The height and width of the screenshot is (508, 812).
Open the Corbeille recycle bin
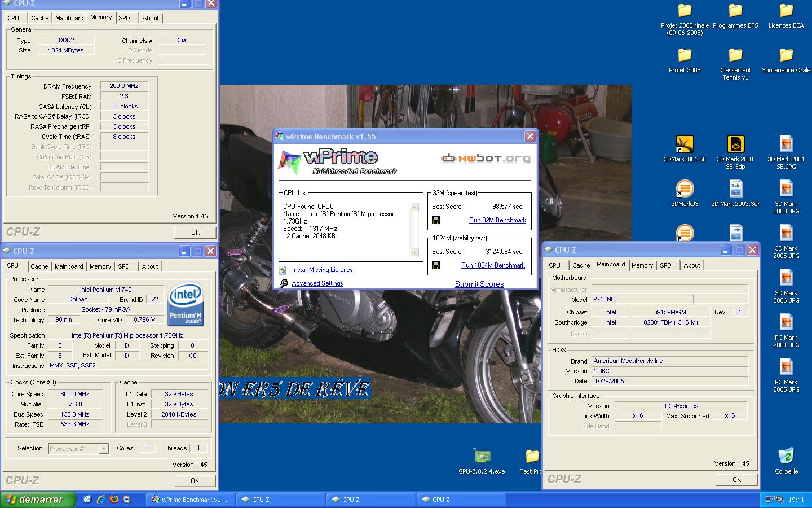(x=786, y=461)
